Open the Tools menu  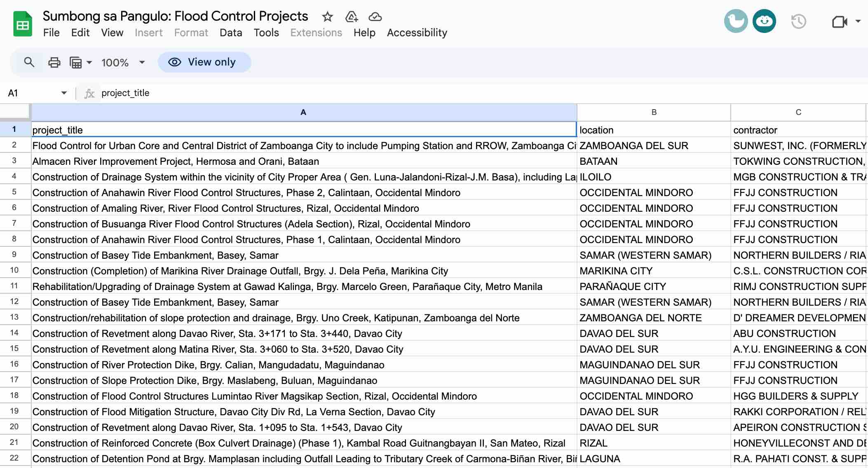click(x=266, y=33)
